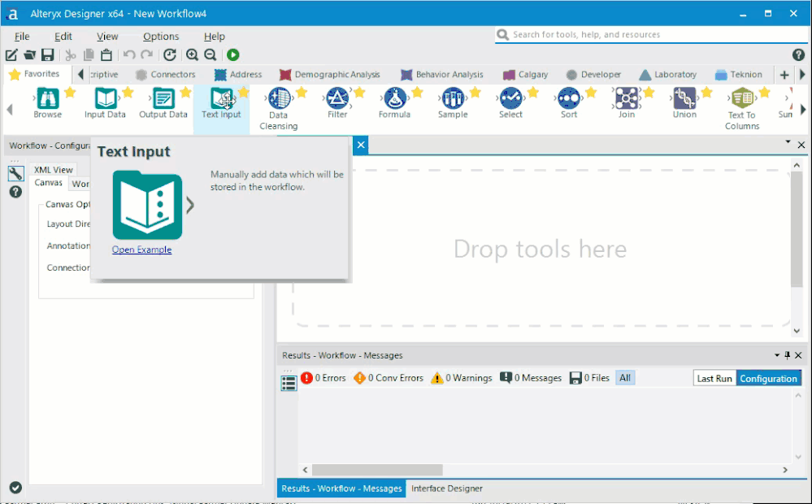The height and width of the screenshot is (504, 812).
Task: Save workflow with the floppy disk icon
Action: pos(48,54)
